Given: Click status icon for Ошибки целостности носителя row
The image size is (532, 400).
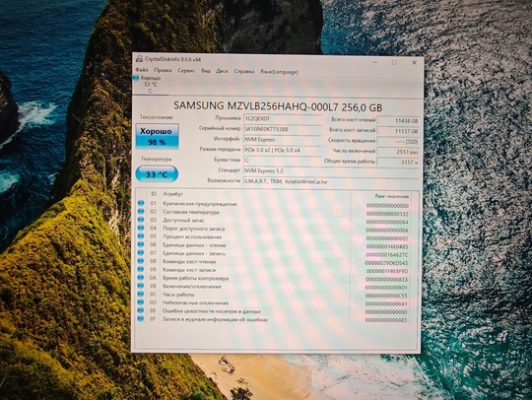Looking at the screenshot, I should pos(141,310).
